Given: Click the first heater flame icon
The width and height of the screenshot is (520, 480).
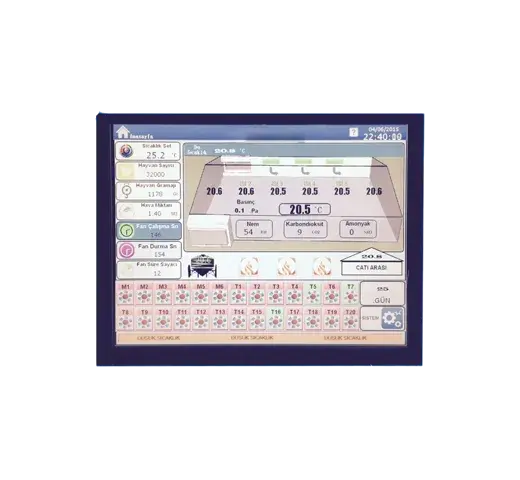Looking at the screenshot, I should click(249, 266).
